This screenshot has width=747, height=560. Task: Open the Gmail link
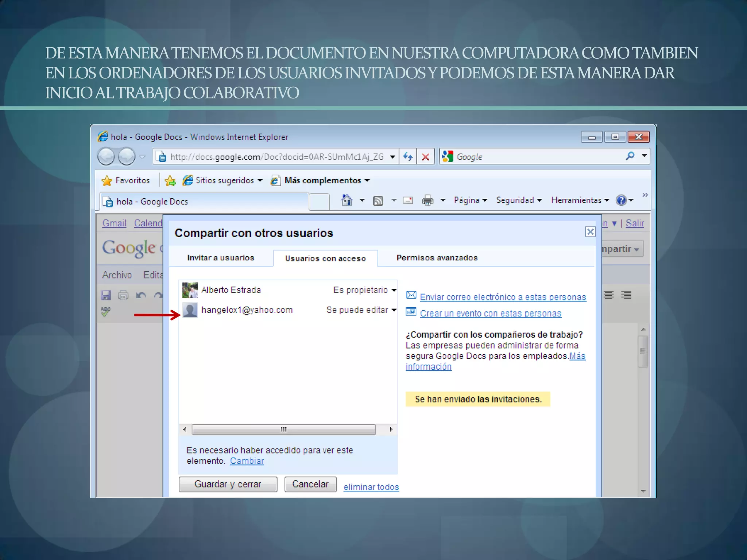(x=114, y=223)
